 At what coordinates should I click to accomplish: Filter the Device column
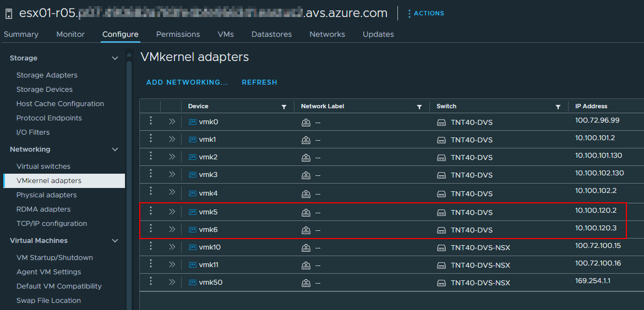point(284,107)
